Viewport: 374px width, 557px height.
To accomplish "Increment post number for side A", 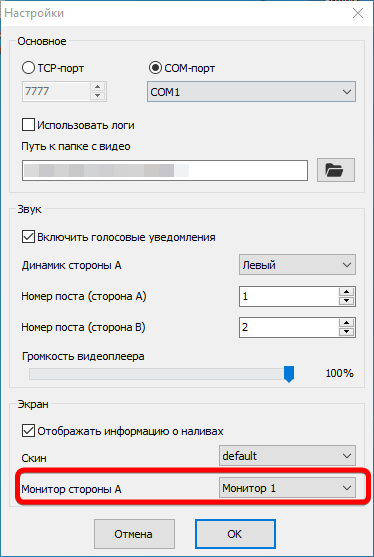I will (x=347, y=292).
